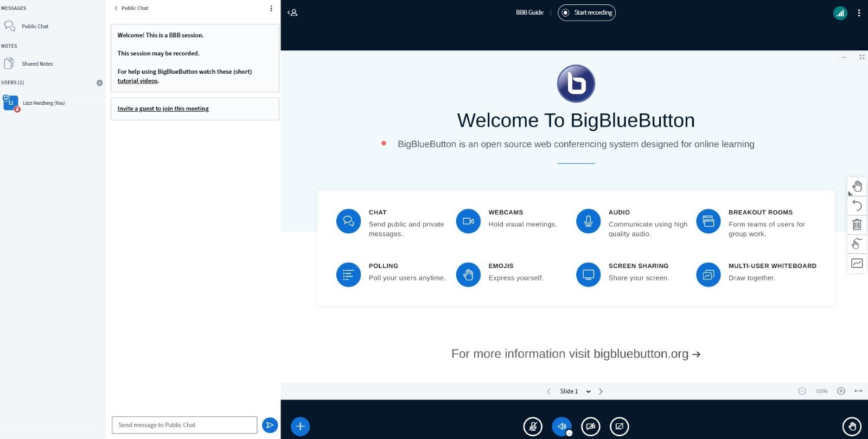Image resolution: width=868 pixels, height=439 pixels.
Task: Click the BigBlueButton logo on slide
Action: pyautogui.click(x=576, y=84)
